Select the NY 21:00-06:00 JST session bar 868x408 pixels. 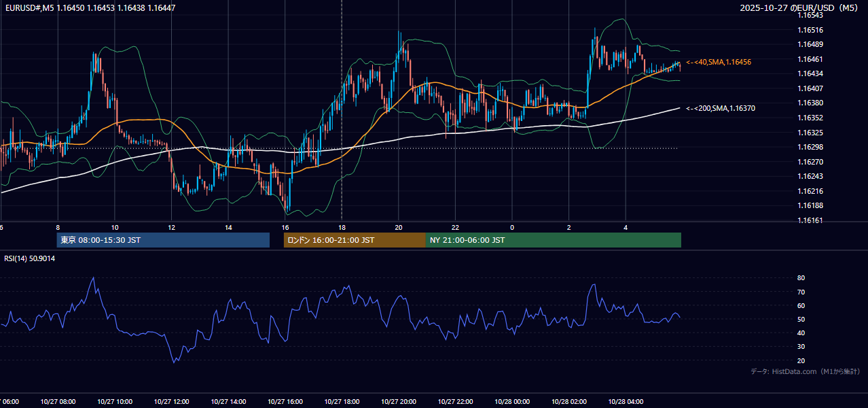coord(554,240)
